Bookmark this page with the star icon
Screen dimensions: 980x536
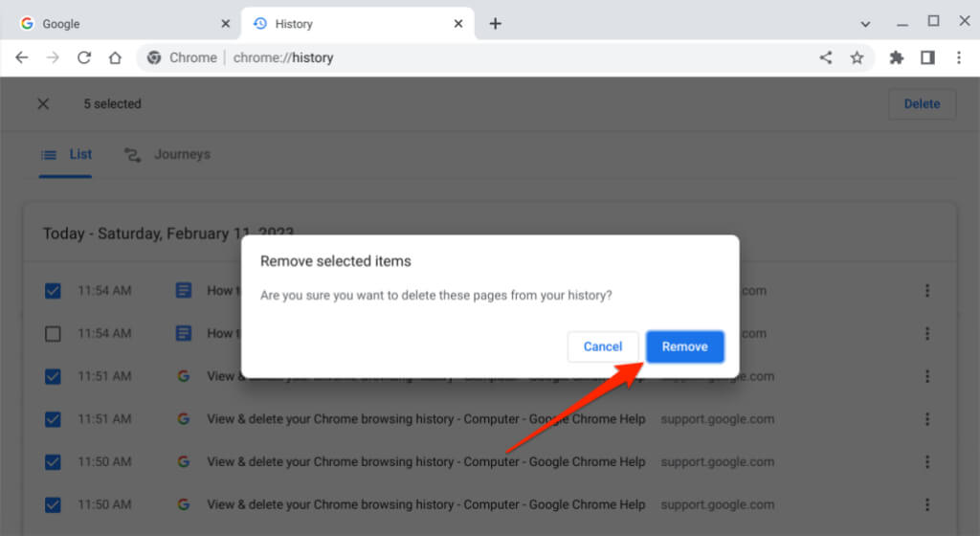(x=857, y=57)
